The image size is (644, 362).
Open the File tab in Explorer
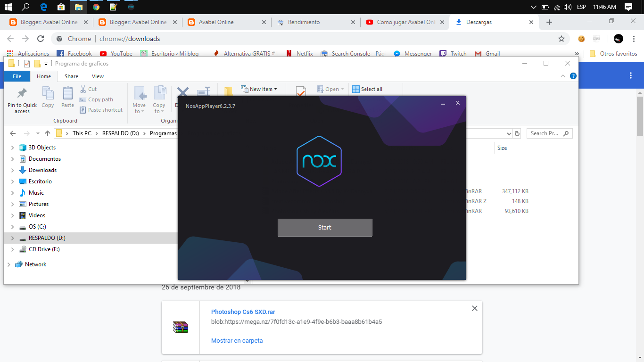(x=17, y=76)
